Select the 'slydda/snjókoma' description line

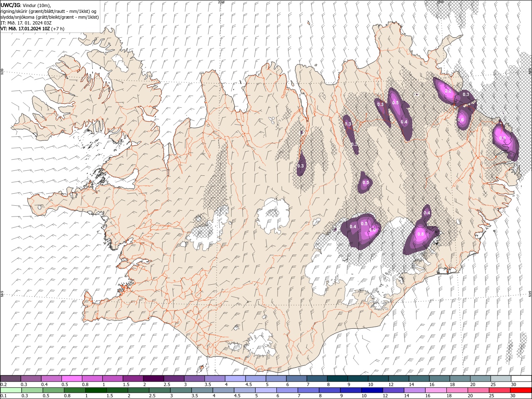tap(50, 17)
